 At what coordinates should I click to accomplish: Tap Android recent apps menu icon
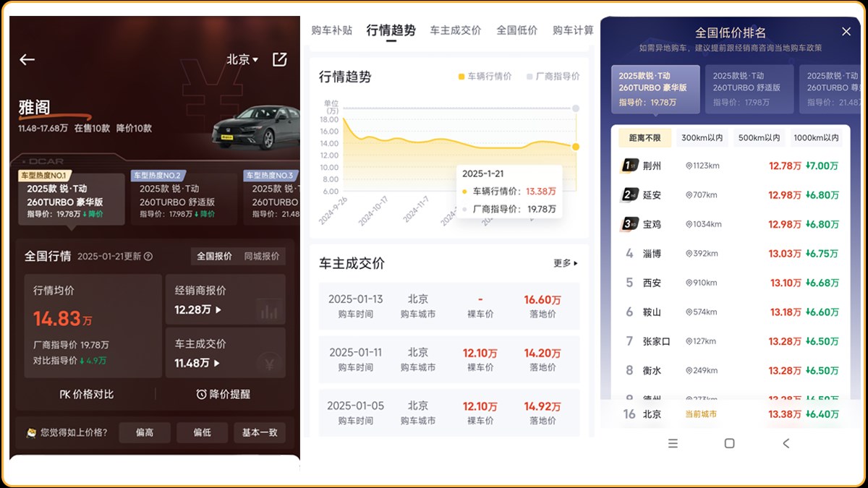point(673,443)
